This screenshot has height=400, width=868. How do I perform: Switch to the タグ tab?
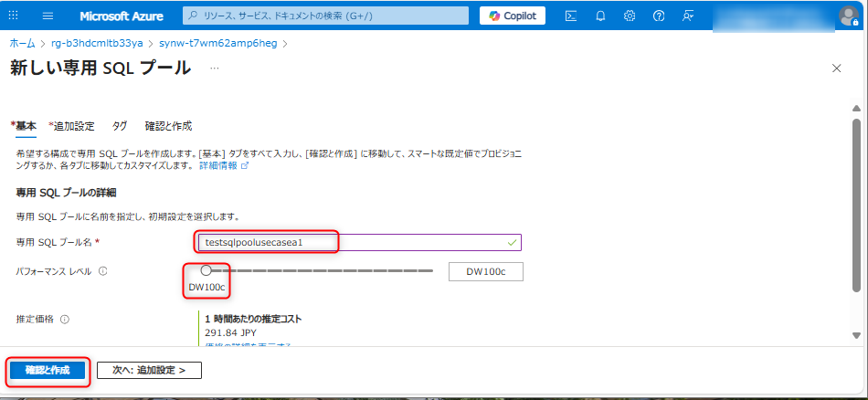click(x=120, y=126)
